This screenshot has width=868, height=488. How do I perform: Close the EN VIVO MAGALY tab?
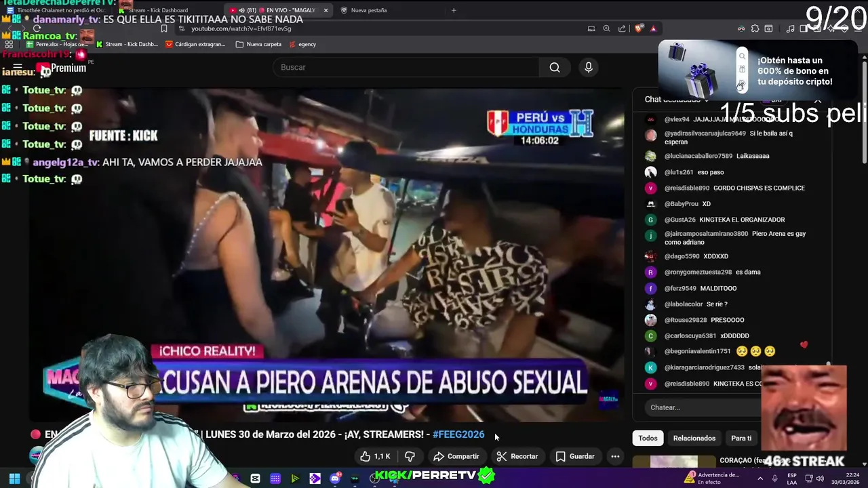(326, 10)
